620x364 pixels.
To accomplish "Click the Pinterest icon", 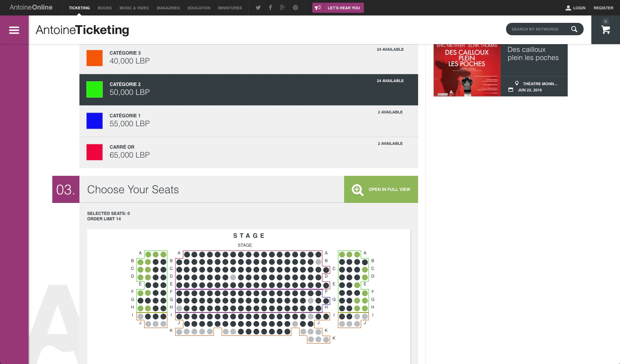I will (295, 8).
